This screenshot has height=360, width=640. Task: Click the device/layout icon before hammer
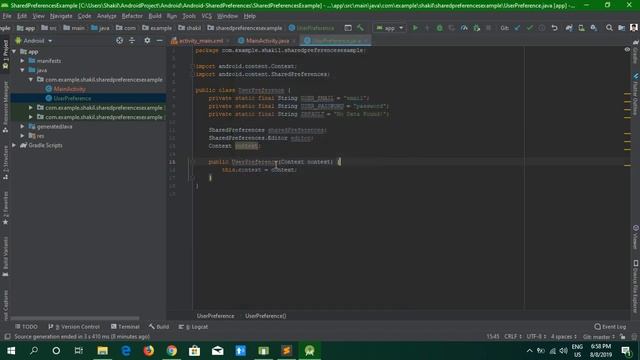[x=348, y=28]
